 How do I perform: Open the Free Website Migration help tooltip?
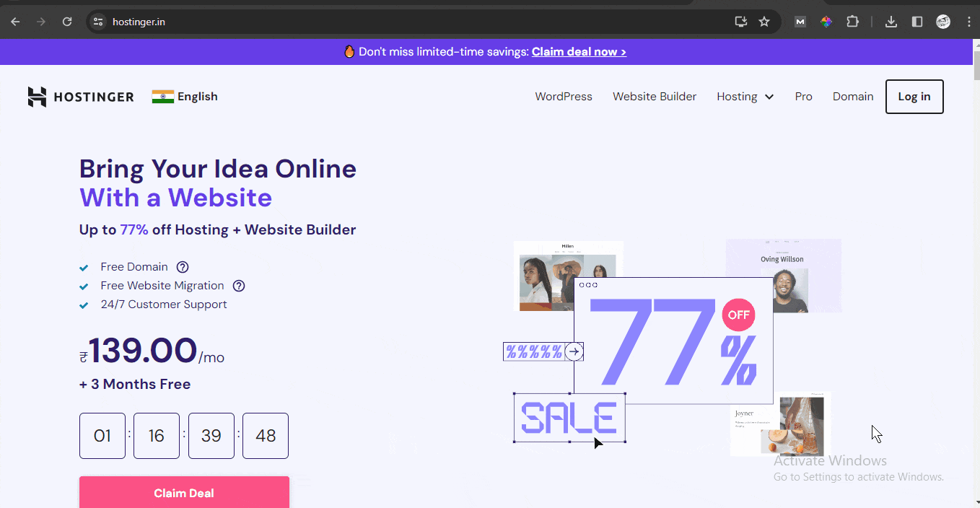[239, 286]
